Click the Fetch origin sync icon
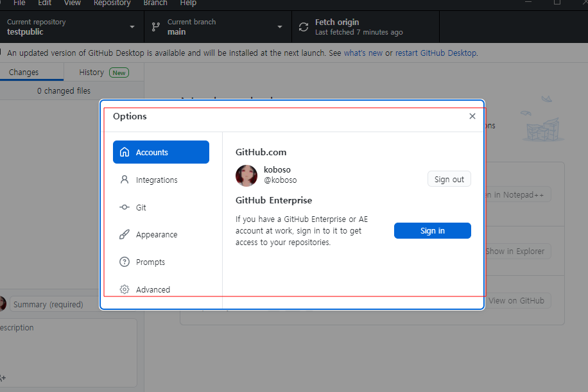 click(x=304, y=27)
